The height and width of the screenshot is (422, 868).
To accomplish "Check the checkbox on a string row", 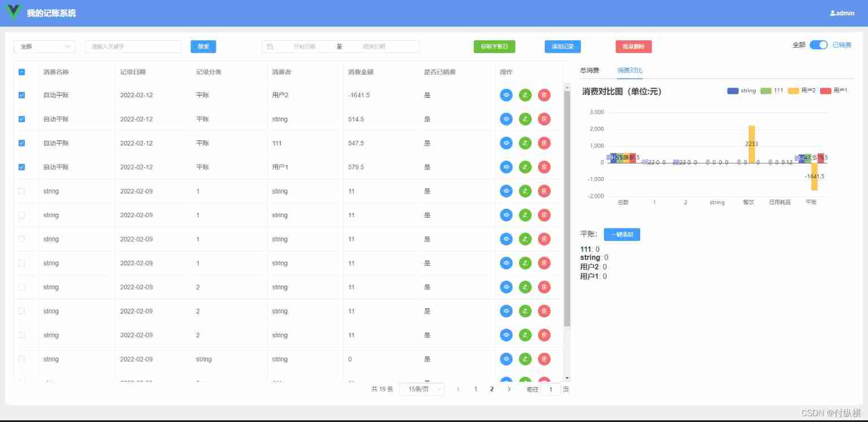I will [21, 191].
